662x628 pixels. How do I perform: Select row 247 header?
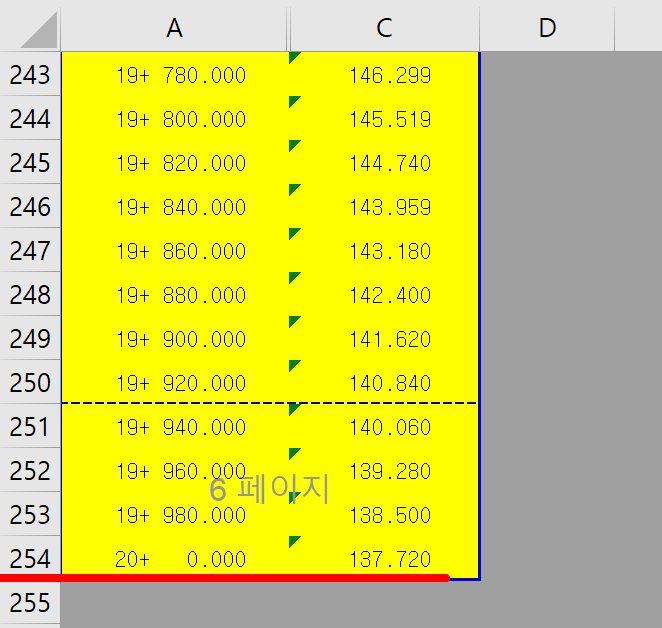point(30,250)
